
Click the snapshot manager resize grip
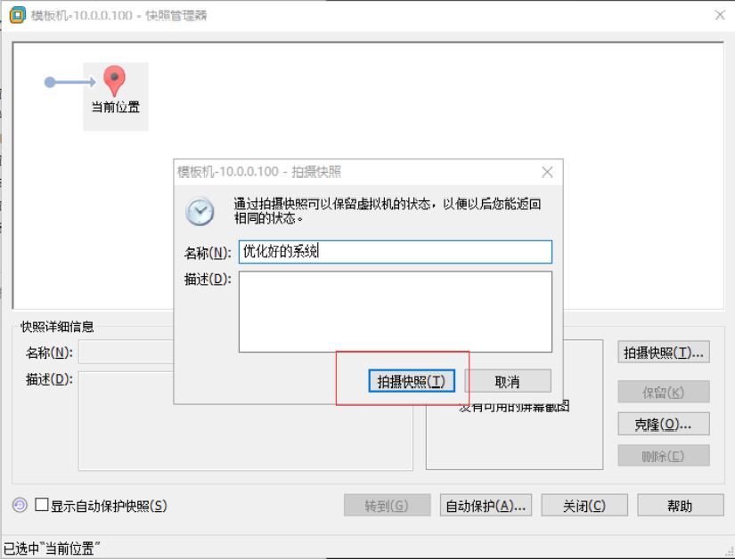[x=729, y=552]
